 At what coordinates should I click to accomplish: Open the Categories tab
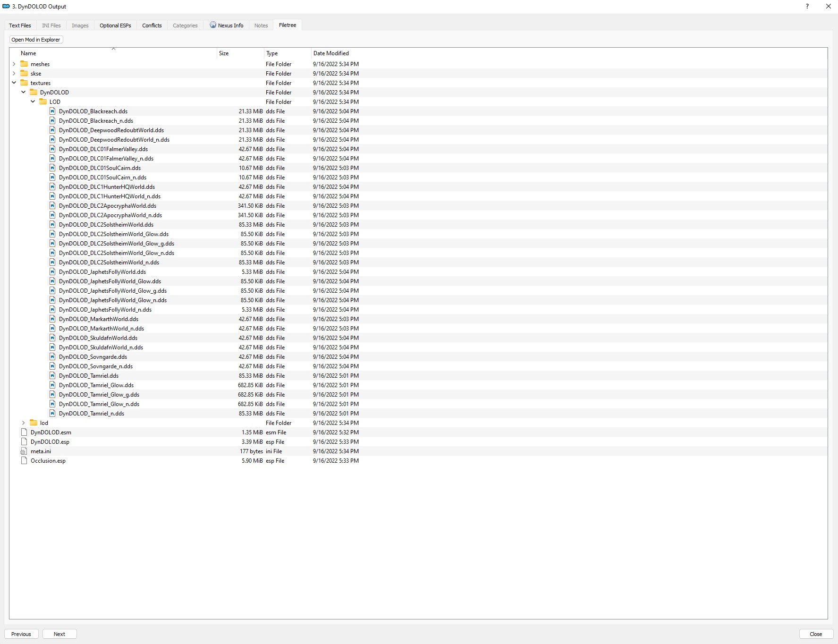(185, 25)
